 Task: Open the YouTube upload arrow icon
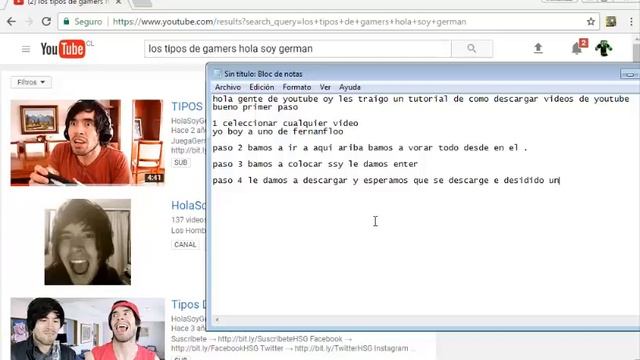[538, 49]
